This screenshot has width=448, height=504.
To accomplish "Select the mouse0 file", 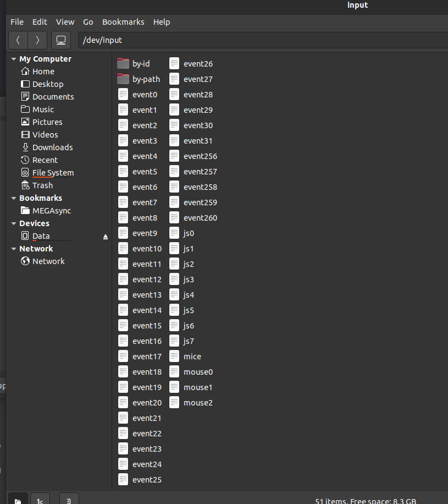I will point(191,372).
